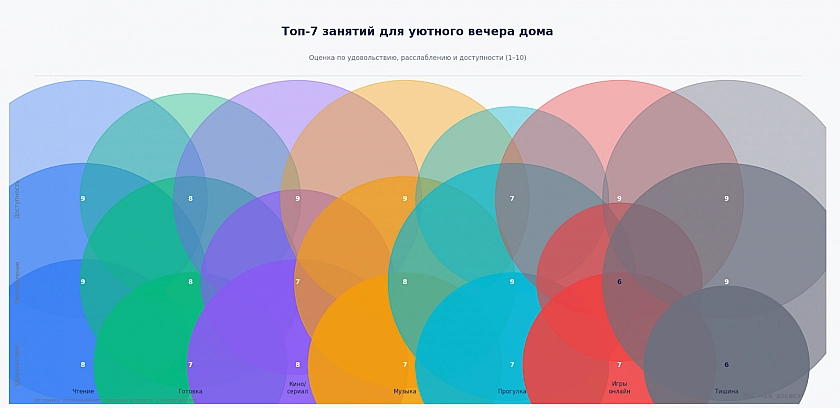Click the subtitle 'Оценка по удовольствию, расслаблению'
Image resolution: width=840 pixels, height=408 pixels.
pyautogui.click(x=417, y=58)
